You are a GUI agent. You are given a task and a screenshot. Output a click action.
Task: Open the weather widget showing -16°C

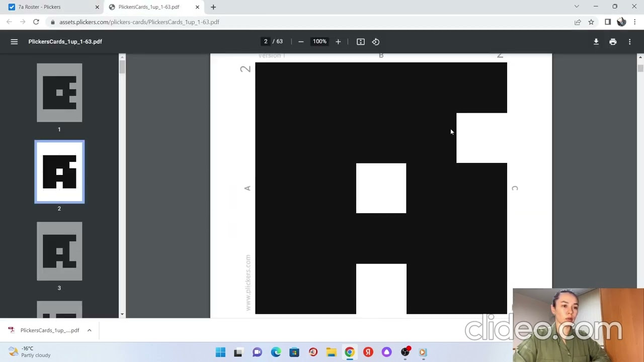30,352
